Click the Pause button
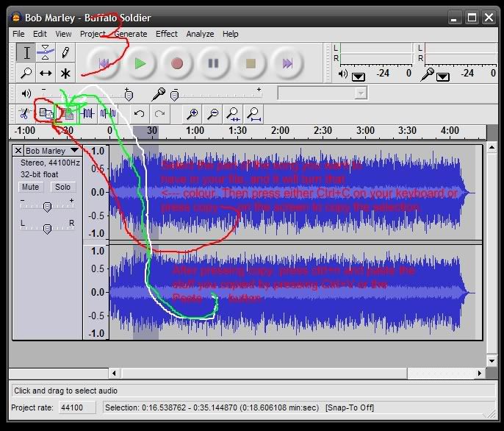The image size is (504, 431). pos(213,63)
